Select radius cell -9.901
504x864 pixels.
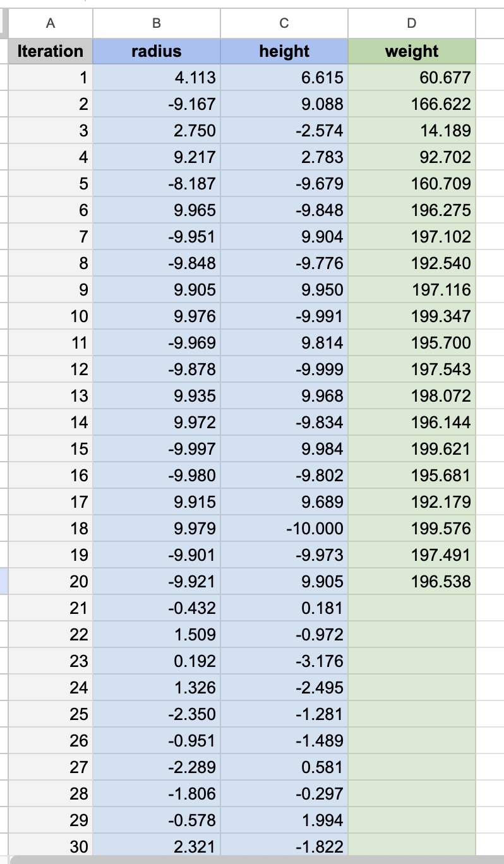(x=157, y=555)
